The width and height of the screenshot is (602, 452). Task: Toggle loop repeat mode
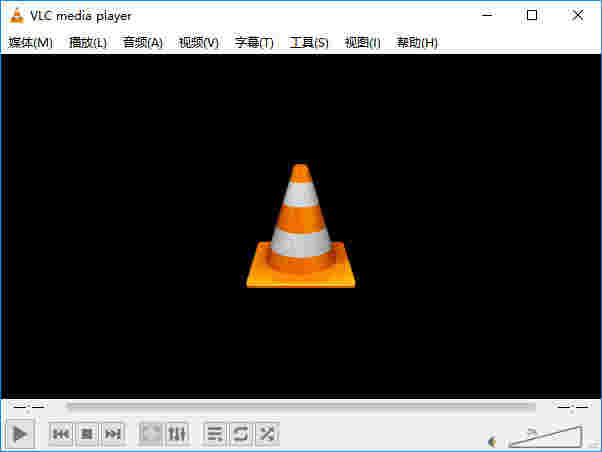[241, 434]
